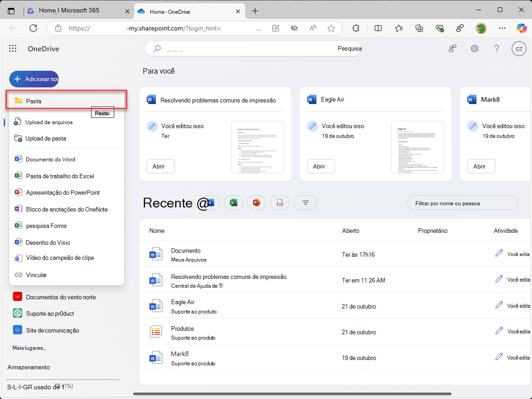532x399 pixels.
Task: Toggle the filter options near Recente
Action: click(305, 203)
